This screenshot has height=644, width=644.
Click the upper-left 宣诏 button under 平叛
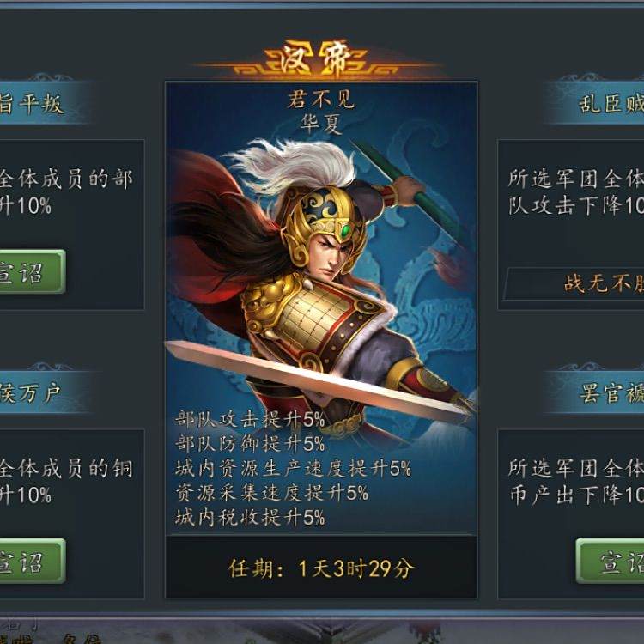(x=32, y=271)
